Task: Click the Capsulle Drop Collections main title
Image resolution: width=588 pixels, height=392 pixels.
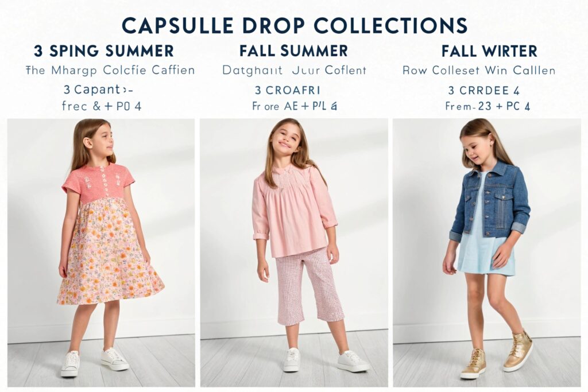Action: [x=295, y=25]
